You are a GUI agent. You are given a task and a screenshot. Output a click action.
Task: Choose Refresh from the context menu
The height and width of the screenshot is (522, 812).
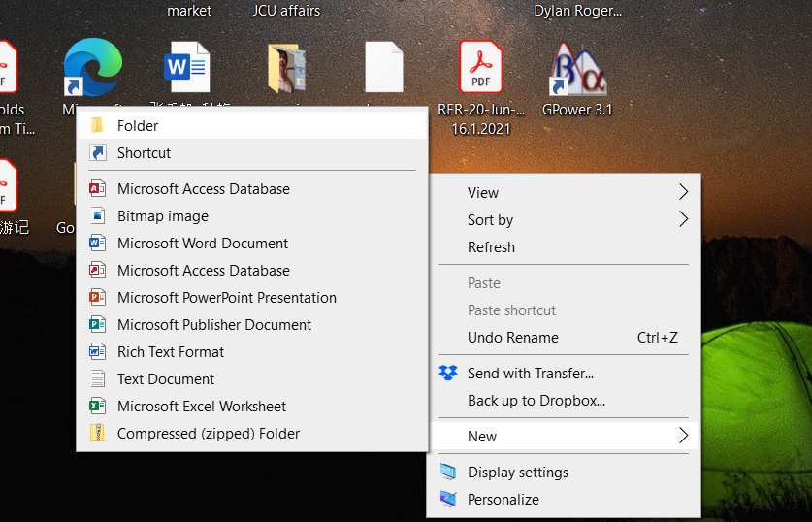pyautogui.click(x=491, y=247)
